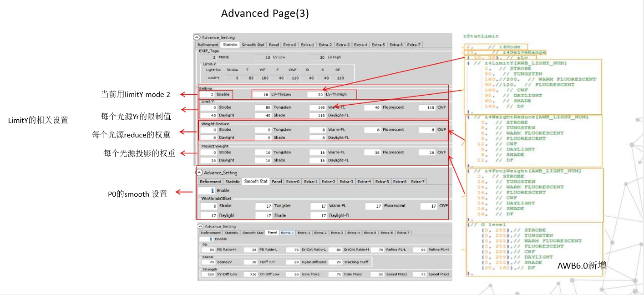Screen dimensions: 644x295
Task: Click the Setting Enable field showing 2
Action: [207, 95]
